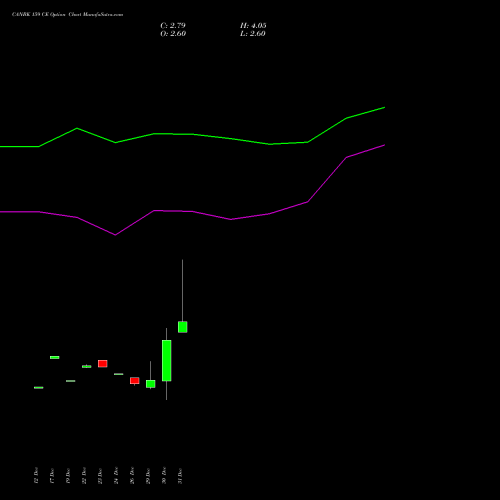This screenshot has height=500, width=500.
Task: Select the open value O: 2.60
Action: [x=173, y=34]
